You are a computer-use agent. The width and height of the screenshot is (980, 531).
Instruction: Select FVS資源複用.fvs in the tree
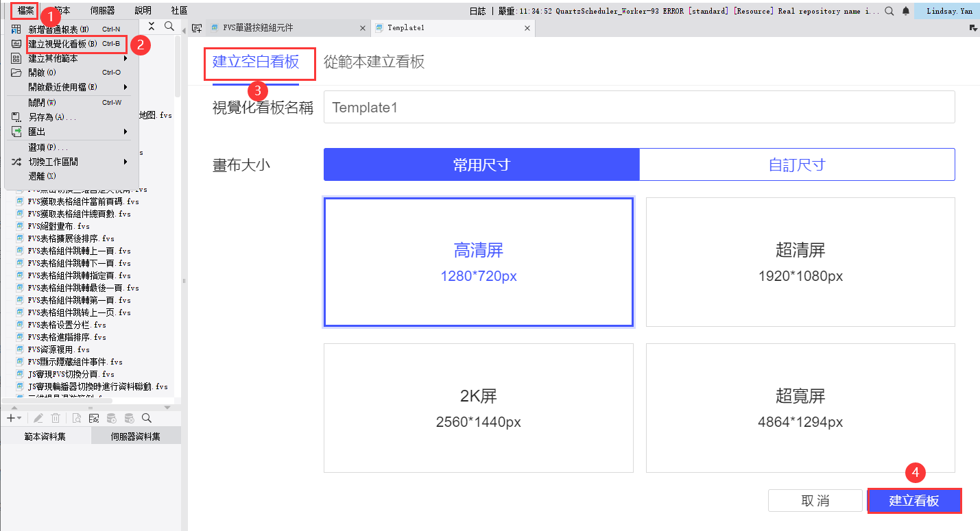click(x=59, y=349)
